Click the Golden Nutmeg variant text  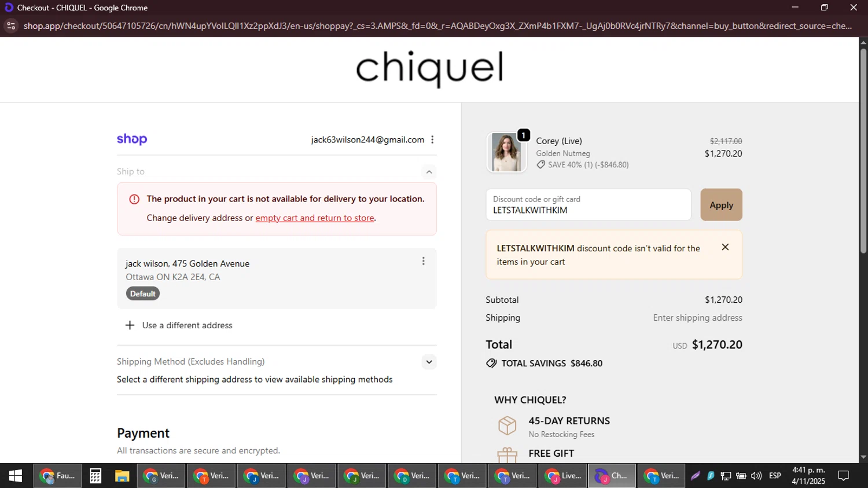(563, 153)
